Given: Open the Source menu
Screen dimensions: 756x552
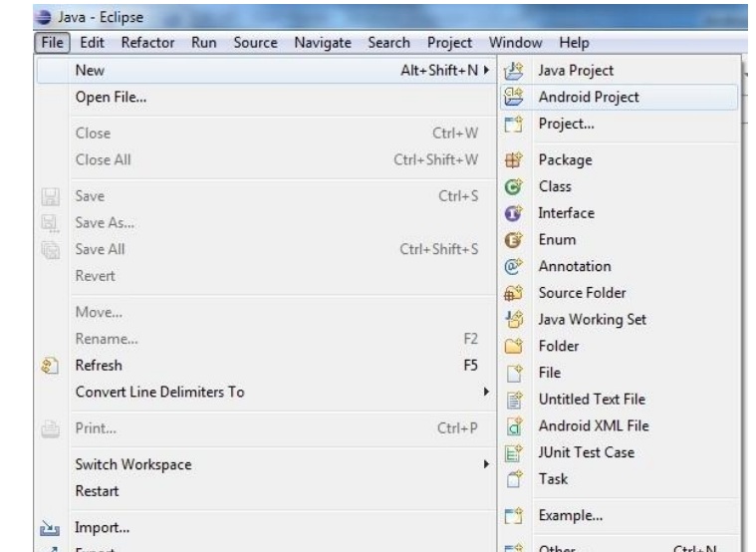Looking at the screenshot, I should [x=256, y=43].
